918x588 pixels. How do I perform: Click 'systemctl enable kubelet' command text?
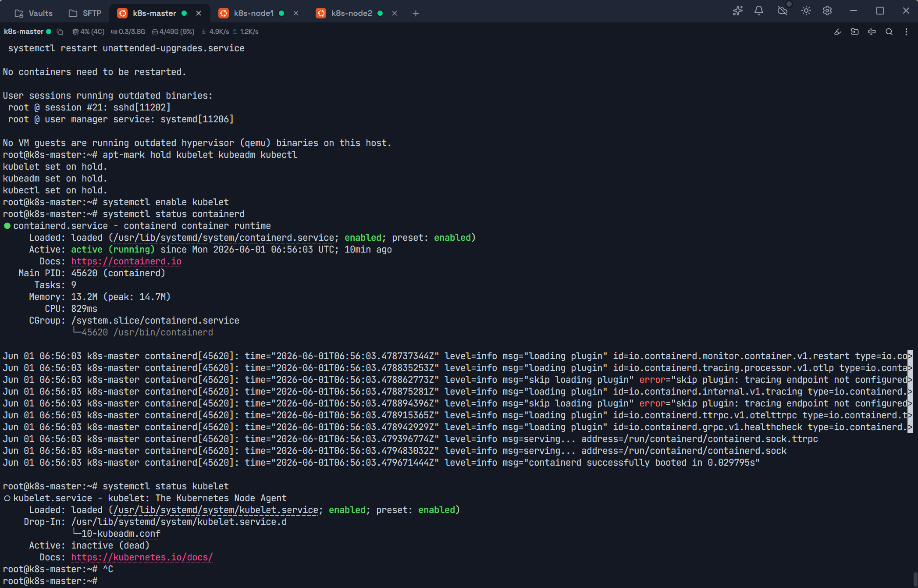click(166, 202)
